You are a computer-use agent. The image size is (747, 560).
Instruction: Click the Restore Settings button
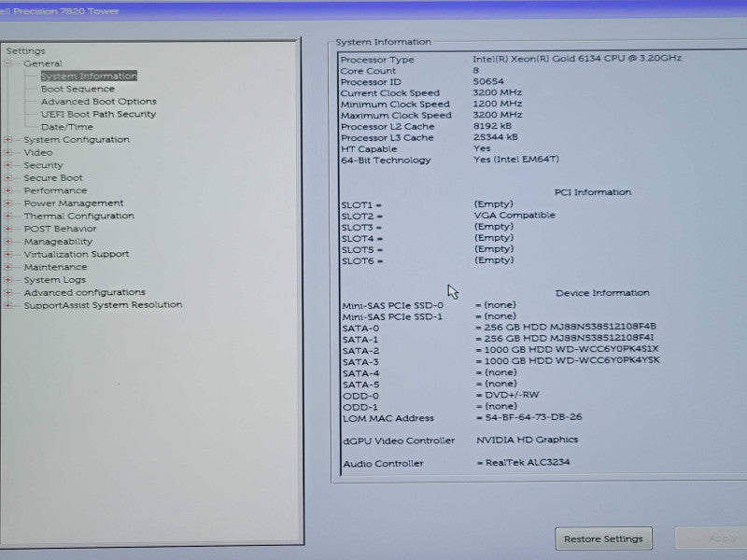coord(603,539)
